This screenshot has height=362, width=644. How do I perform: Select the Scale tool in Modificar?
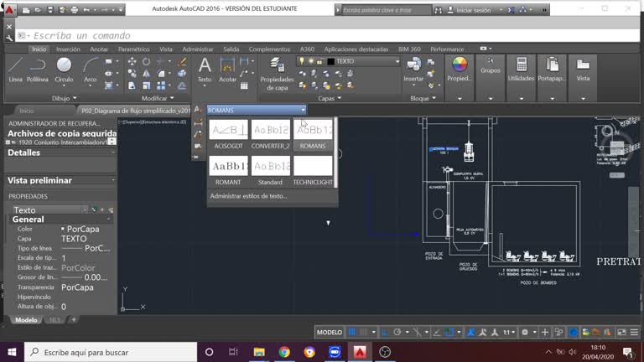[x=146, y=85]
